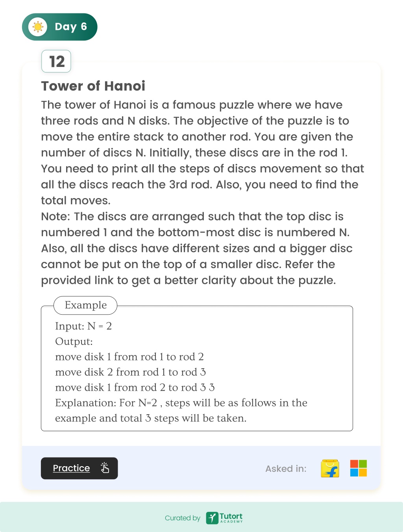Click the sun icon beside Day 6

click(x=38, y=27)
